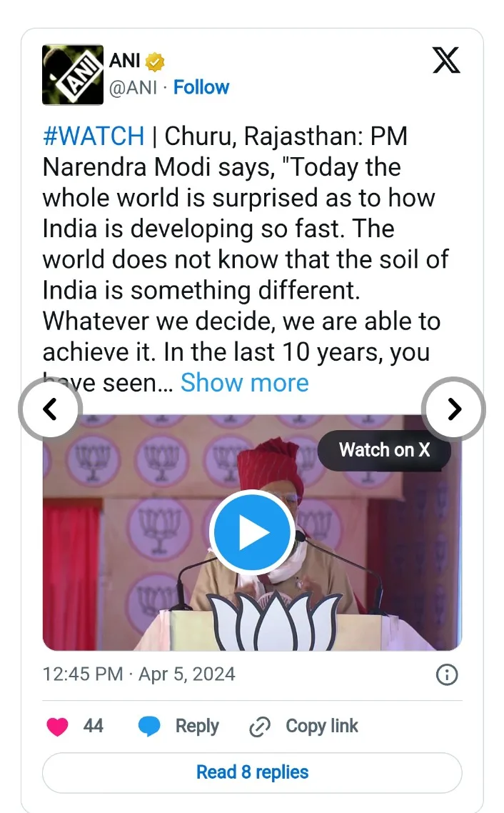Click the Copy link text

click(322, 727)
